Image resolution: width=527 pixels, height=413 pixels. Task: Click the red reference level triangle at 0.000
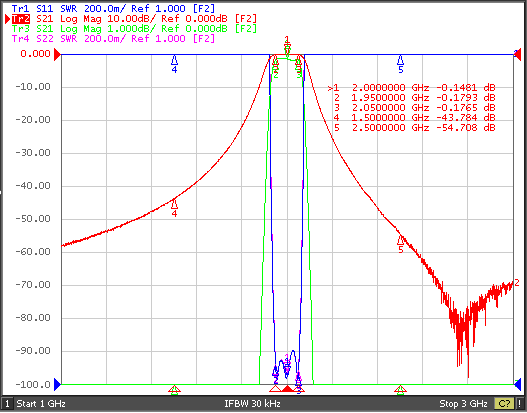(57, 54)
